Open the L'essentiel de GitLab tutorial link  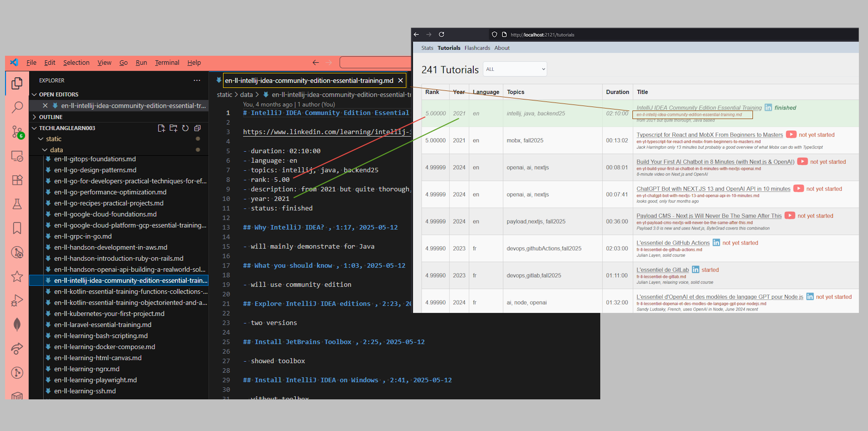663,270
